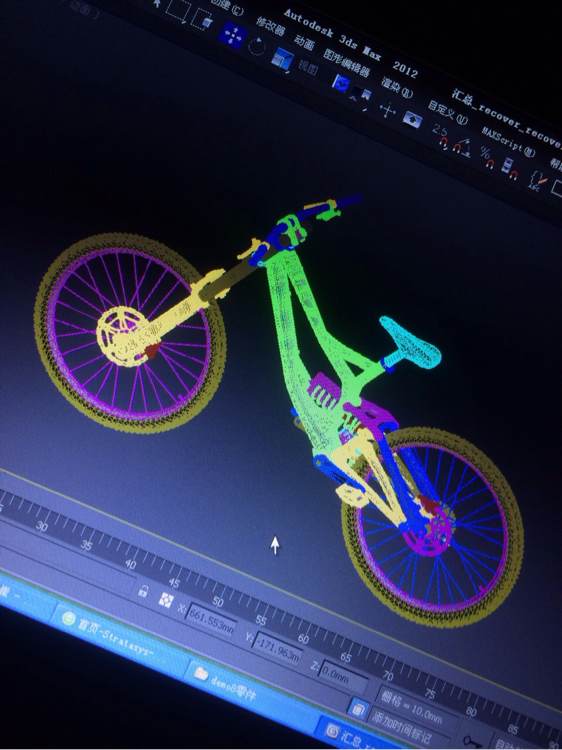
Task: Click frame 30 on the time ruler
Action: coord(42,527)
